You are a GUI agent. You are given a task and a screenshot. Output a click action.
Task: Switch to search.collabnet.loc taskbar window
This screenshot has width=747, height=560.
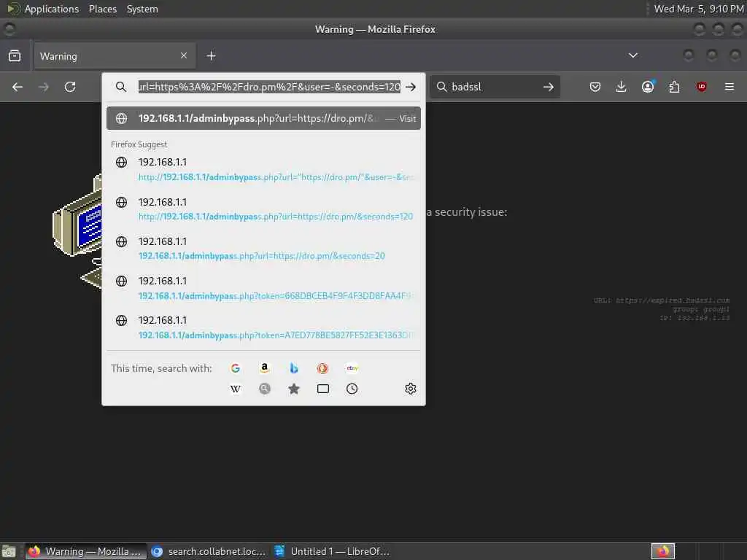tap(209, 551)
